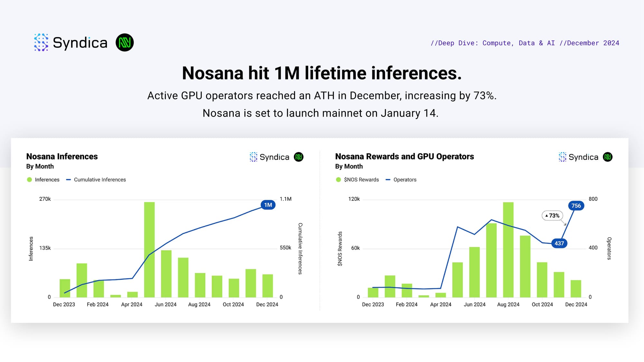
Task: Toggle the Operators legend item
Action: coord(401,180)
